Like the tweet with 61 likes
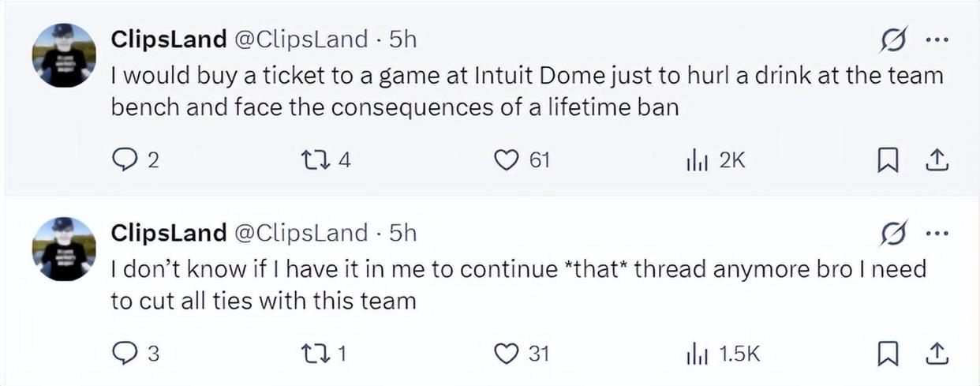The image size is (980, 386). click(505, 161)
